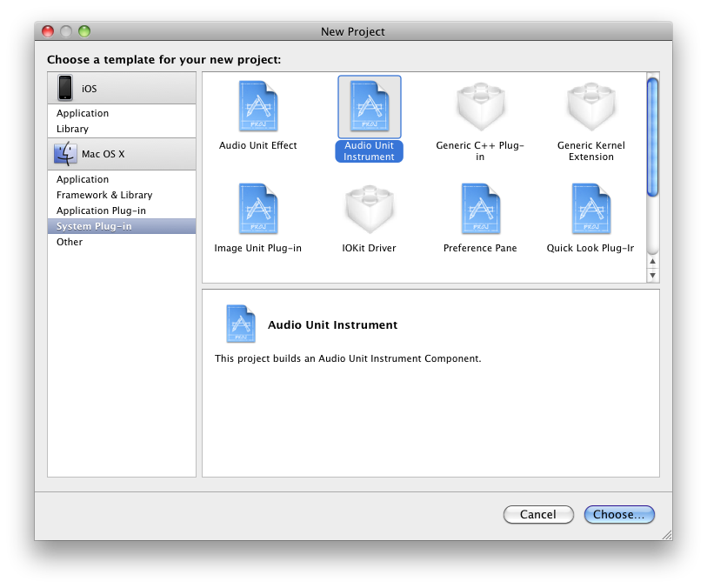Image resolution: width=707 pixels, height=588 pixels.
Task: Pick the Quick Look Plug-in template icon
Action: tap(591, 209)
